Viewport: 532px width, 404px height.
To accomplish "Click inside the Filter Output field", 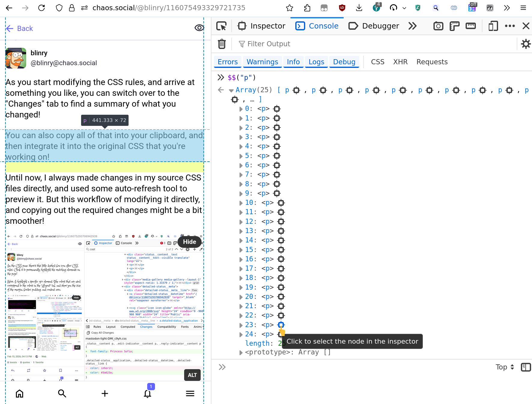I will pos(268,44).
